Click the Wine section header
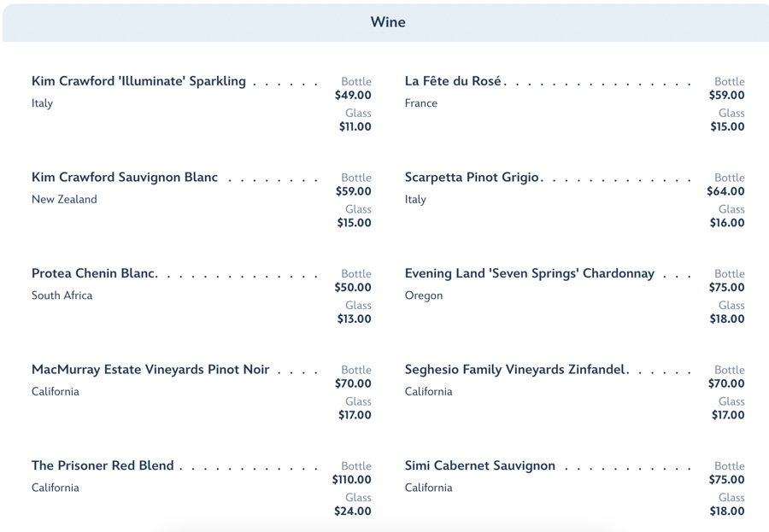 pyautogui.click(x=388, y=22)
